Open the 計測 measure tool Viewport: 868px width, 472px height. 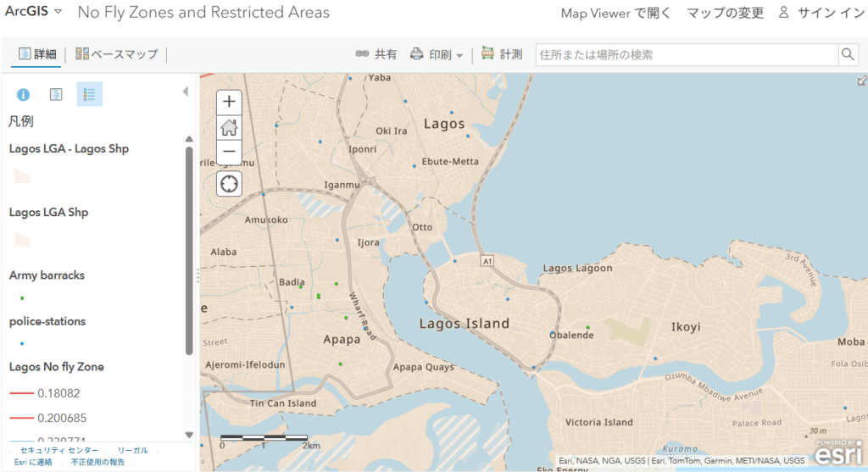(501, 54)
